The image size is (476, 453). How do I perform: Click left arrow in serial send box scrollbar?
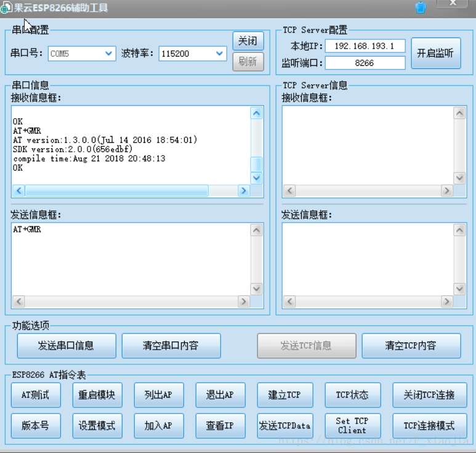pyautogui.click(x=19, y=302)
